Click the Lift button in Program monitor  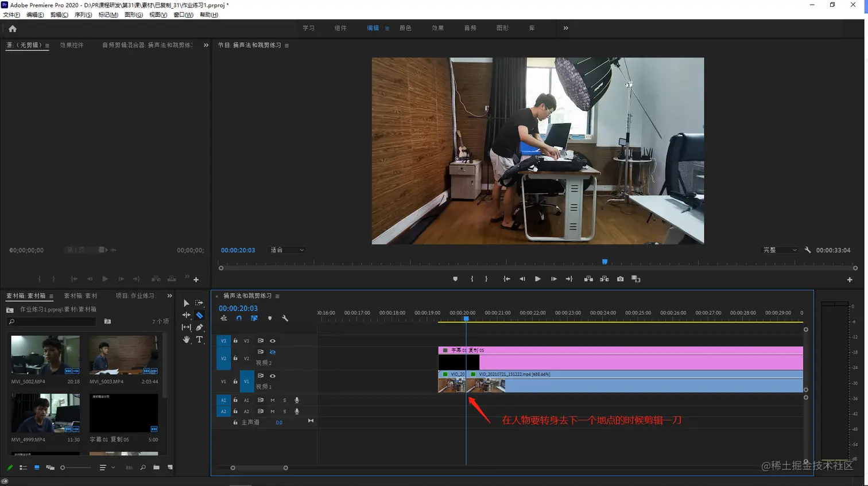pos(588,279)
